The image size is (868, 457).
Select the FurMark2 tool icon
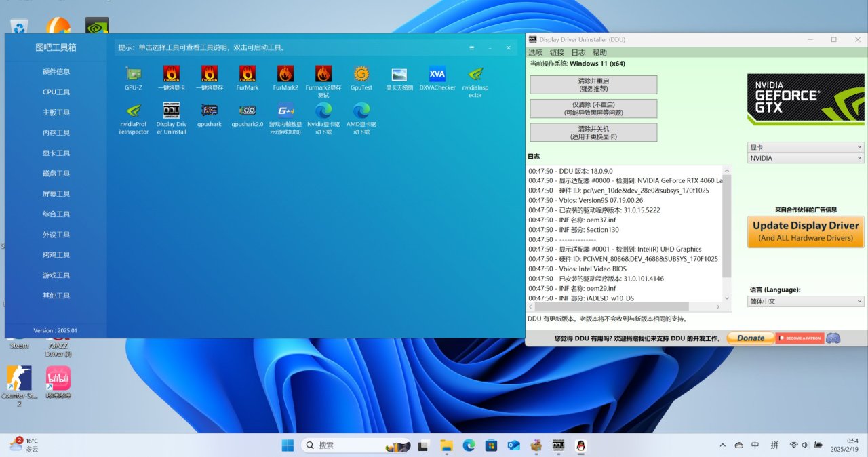285,74
